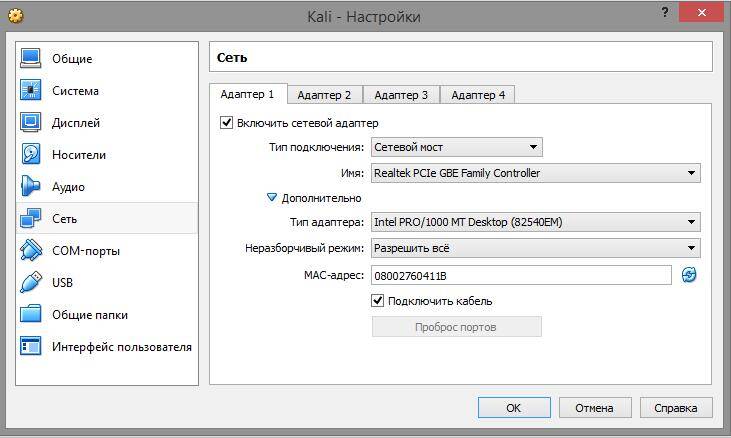The width and height of the screenshot is (731, 438).
Task: Select the USB plug icon
Action: coord(30,282)
